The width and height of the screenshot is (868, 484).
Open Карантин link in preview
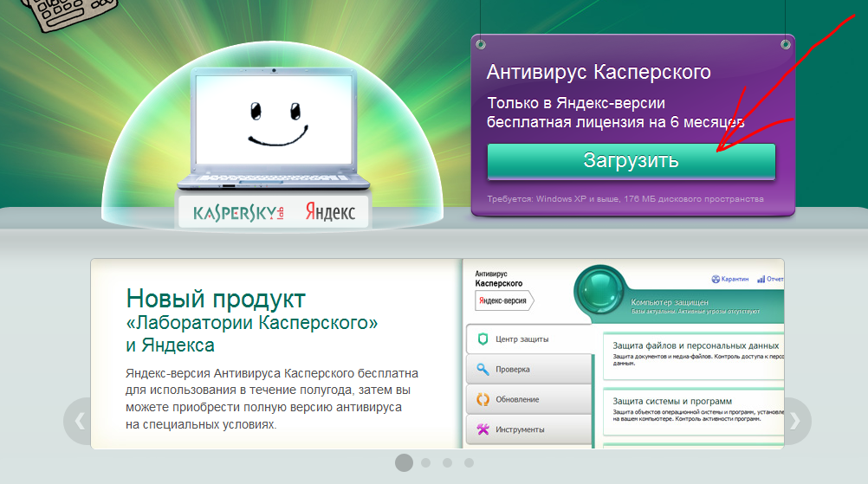click(730, 279)
